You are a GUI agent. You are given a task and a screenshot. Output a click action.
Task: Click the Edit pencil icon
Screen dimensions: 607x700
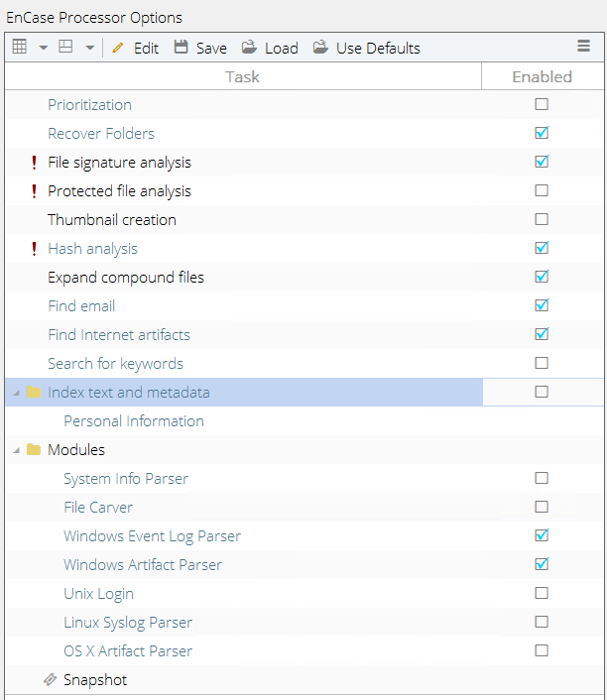[x=117, y=48]
